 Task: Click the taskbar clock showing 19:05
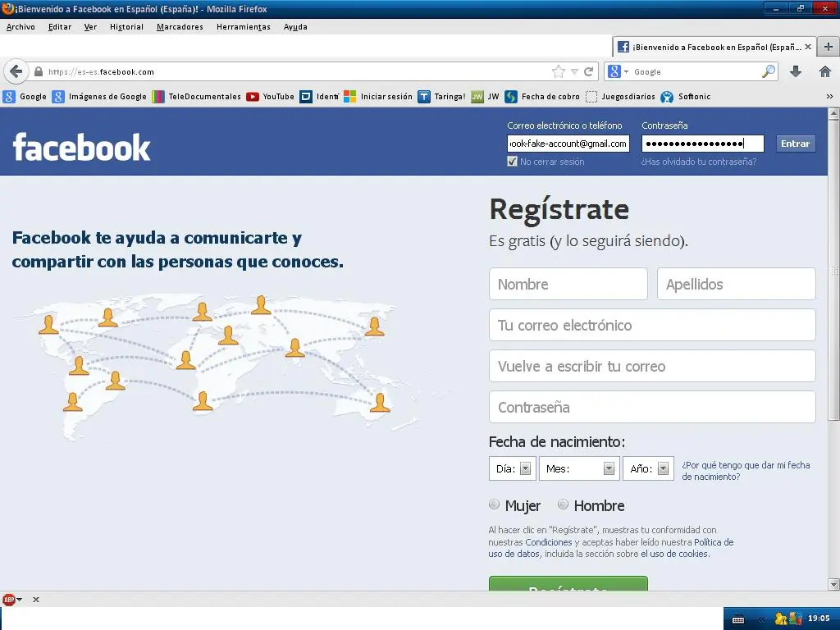[x=819, y=619]
